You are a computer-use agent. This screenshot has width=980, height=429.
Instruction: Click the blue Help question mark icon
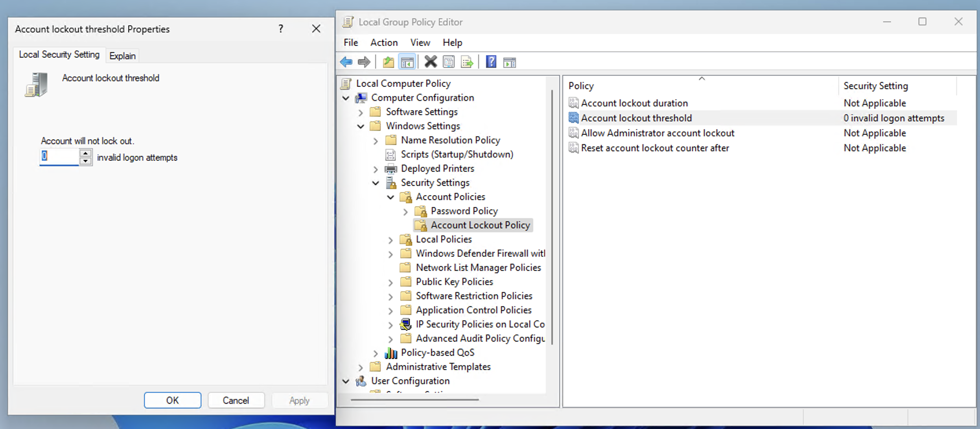tap(491, 62)
